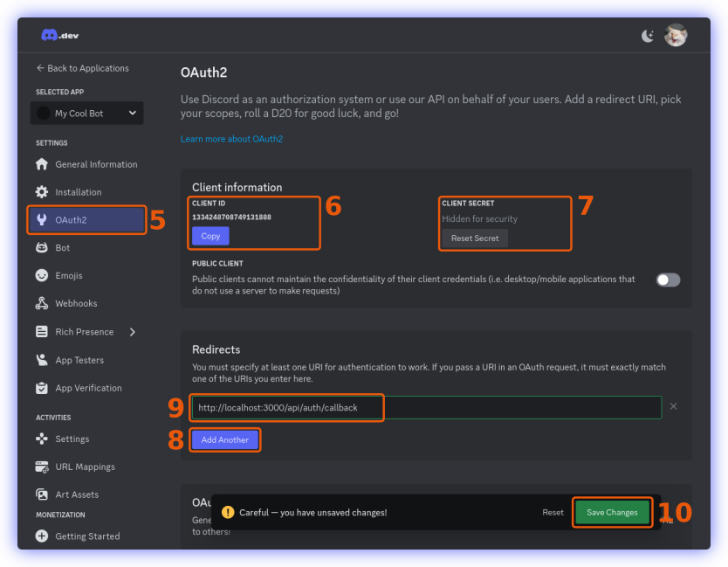Click the Webhooks icon in sidebar
The height and width of the screenshot is (567, 728).
click(41, 303)
